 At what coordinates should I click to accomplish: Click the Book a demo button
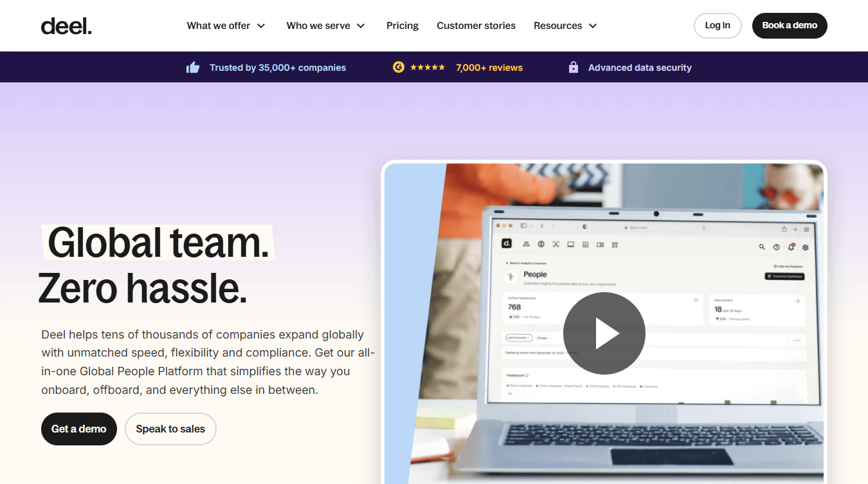[x=790, y=26]
